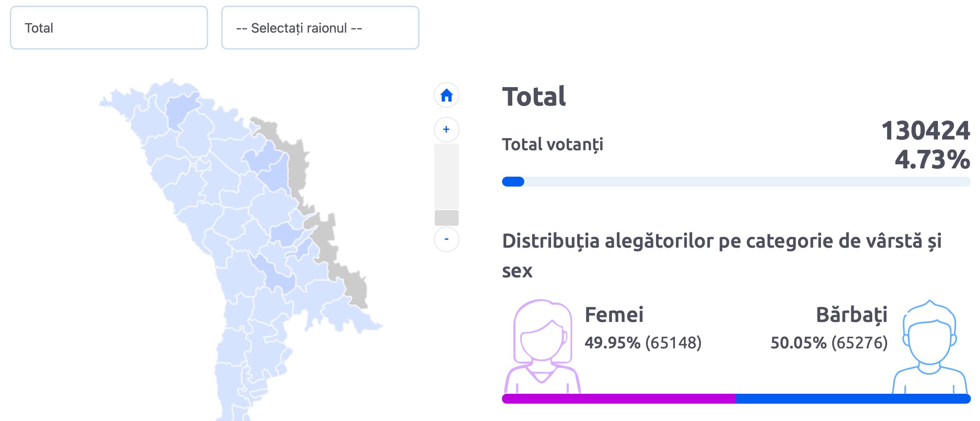The image size is (980, 421).
Task: Click the 130424 total voters number
Action: click(926, 131)
